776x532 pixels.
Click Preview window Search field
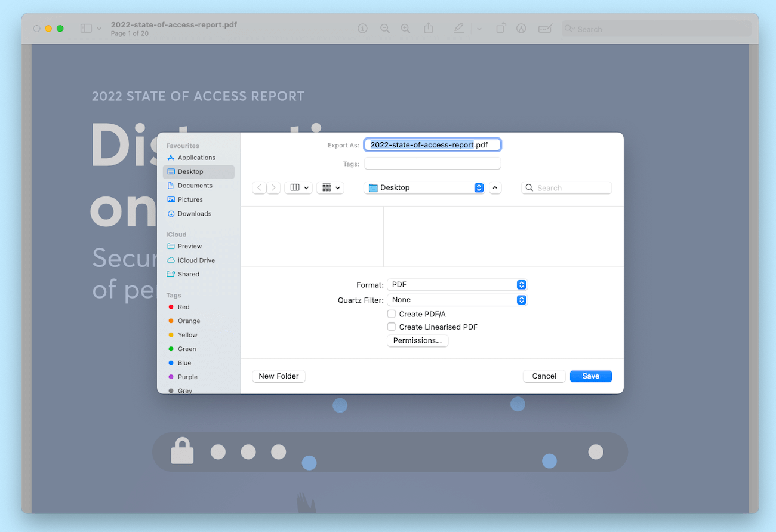(x=657, y=29)
